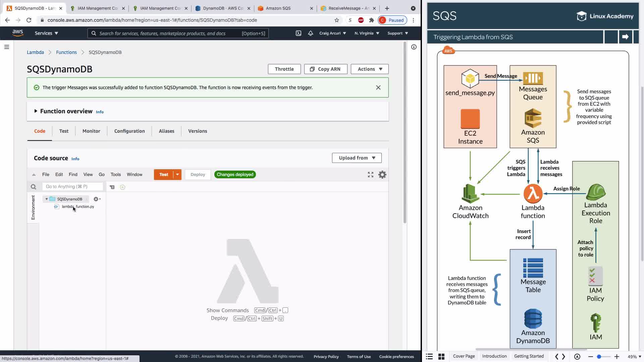Open the Upload from dropdown
Image resolution: width=644 pixels, height=362 pixels.
pos(357,158)
